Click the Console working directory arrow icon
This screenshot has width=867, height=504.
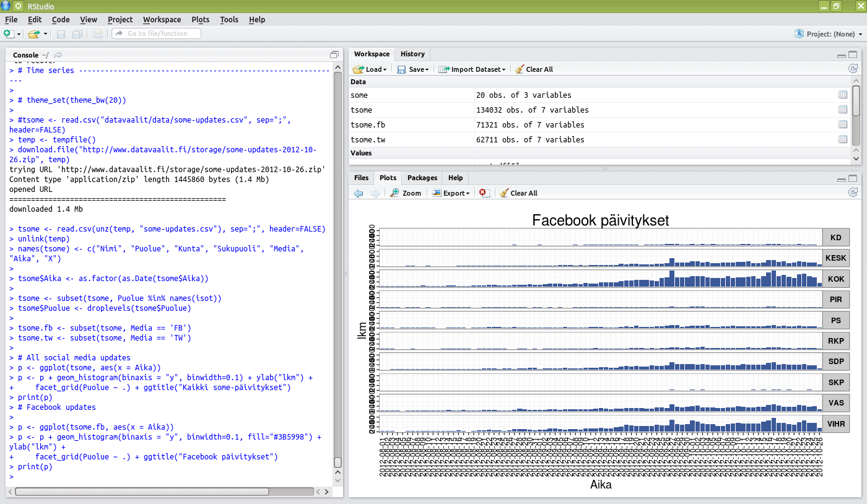point(58,55)
